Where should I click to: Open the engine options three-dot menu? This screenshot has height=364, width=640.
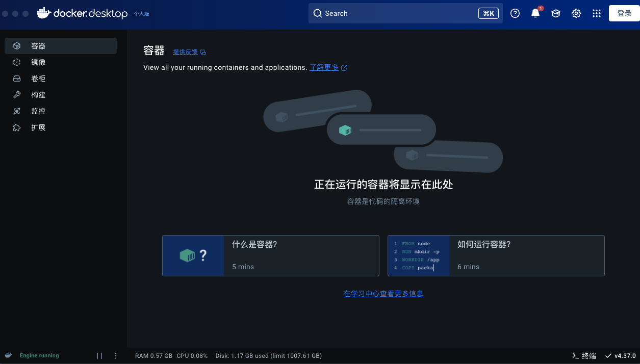116,356
